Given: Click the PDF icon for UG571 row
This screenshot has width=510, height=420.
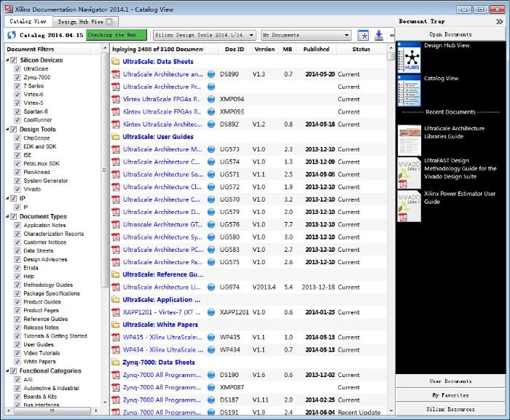Looking at the screenshot, I should point(115,175).
